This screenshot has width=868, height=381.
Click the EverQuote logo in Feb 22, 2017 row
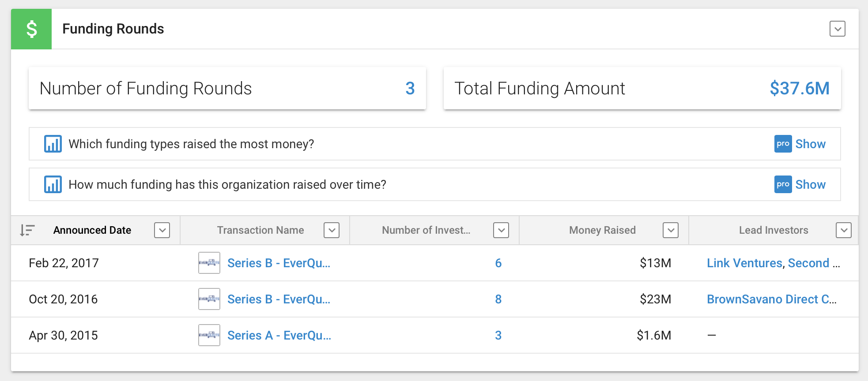click(209, 263)
